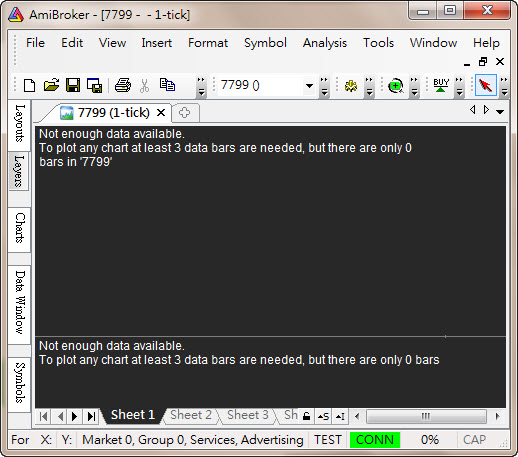Viewport: 518px width, 457px height.
Task: Click the Cut scissors icon
Action: (x=144, y=85)
